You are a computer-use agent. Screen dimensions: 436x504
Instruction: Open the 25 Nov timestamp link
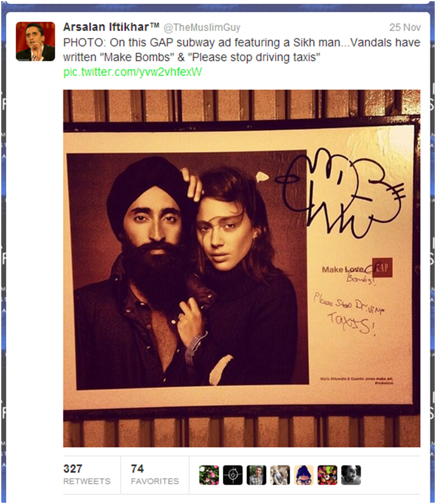pos(405,28)
